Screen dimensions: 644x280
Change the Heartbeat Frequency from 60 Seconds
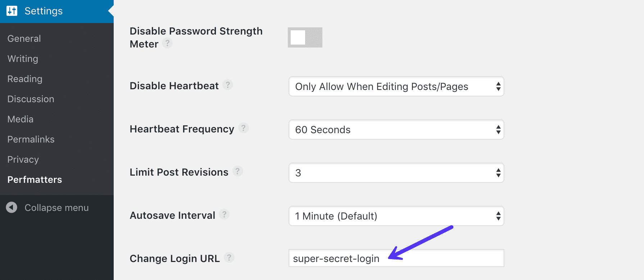[396, 130]
